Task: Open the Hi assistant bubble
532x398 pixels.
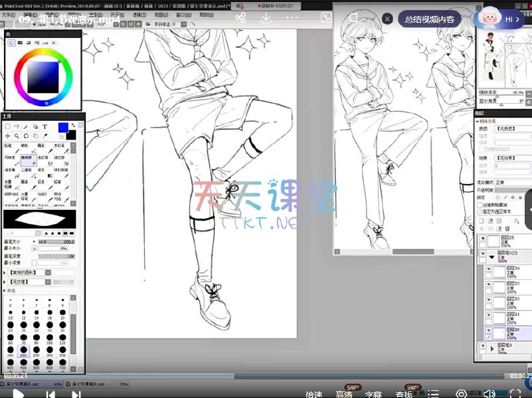Action: tap(499, 19)
